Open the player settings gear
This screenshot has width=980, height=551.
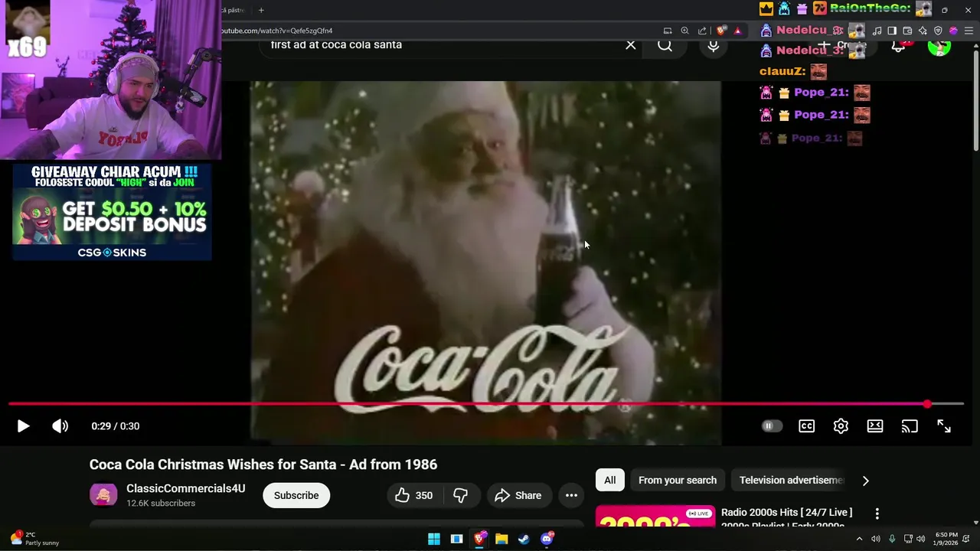coord(841,426)
